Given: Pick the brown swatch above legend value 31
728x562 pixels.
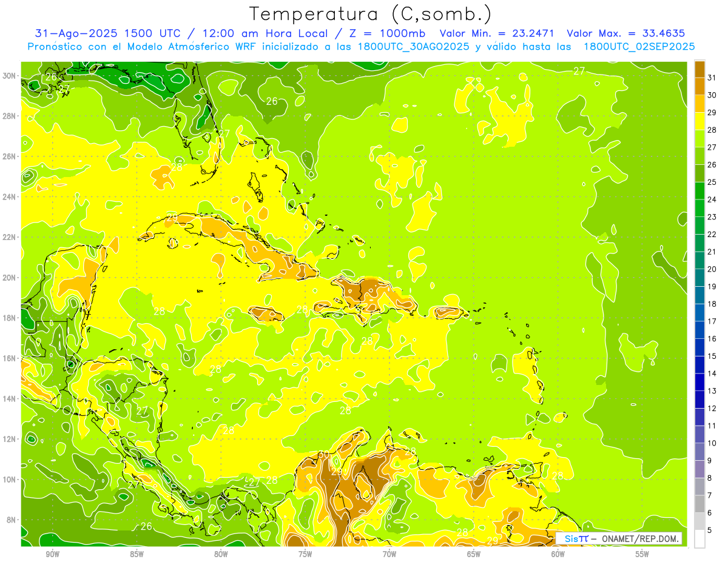Looking at the screenshot, I should pos(699,70).
